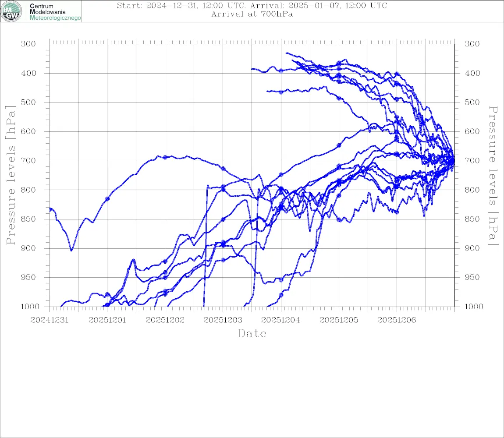Click the left axis 1000 label
Image resolution: width=504 pixels, height=438 pixels.
30,307
